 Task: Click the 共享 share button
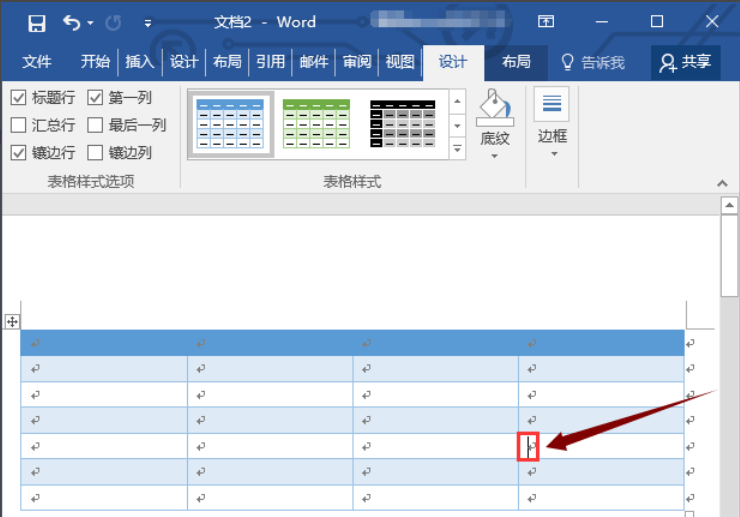(x=686, y=62)
